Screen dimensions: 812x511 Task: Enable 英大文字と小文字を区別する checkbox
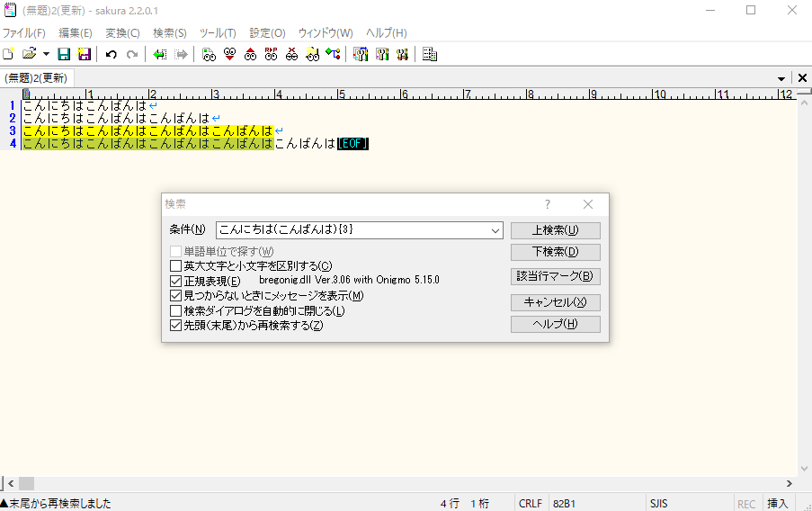(x=176, y=266)
